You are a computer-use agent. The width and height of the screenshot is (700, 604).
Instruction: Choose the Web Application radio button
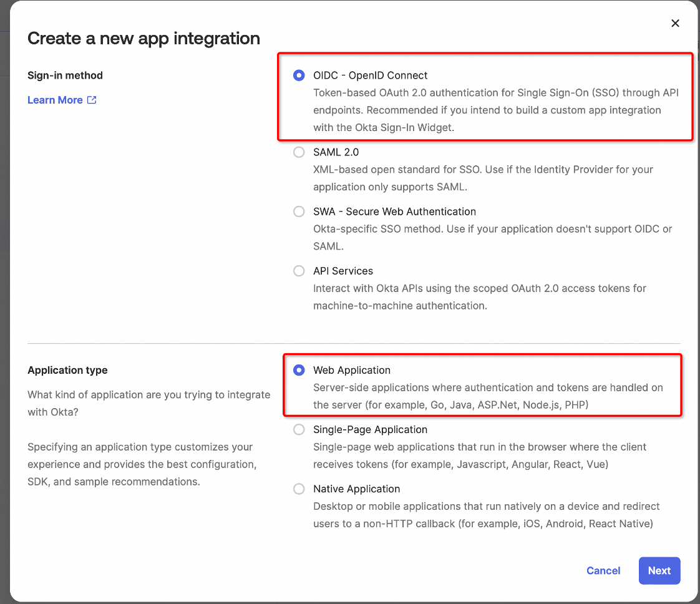299,370
